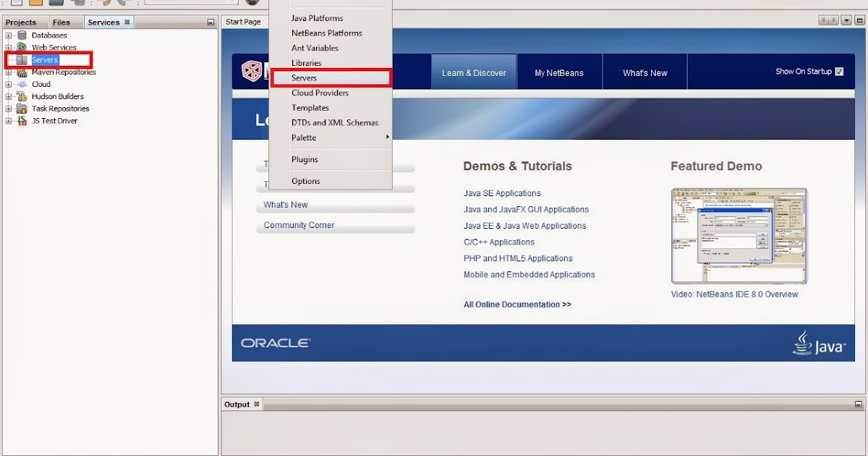
Task: Choose NetBeans Platforms menu item
Action: (331, 33)
